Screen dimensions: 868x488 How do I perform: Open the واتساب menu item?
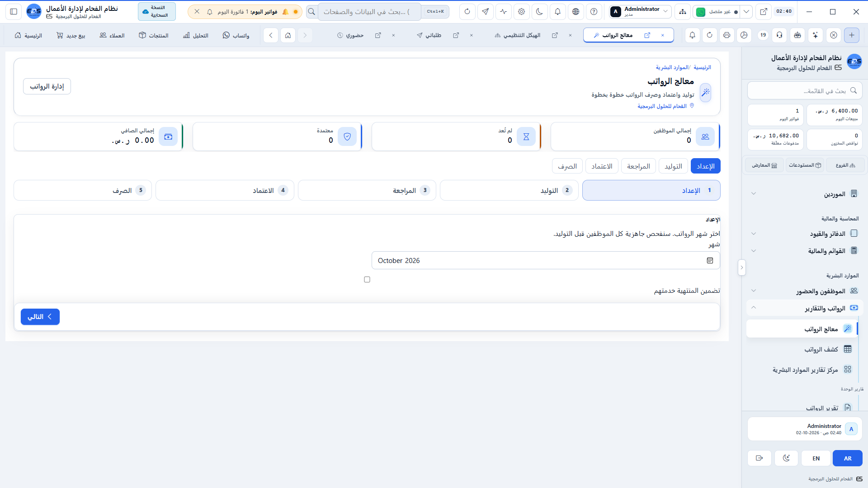click(x=236, y=35)
